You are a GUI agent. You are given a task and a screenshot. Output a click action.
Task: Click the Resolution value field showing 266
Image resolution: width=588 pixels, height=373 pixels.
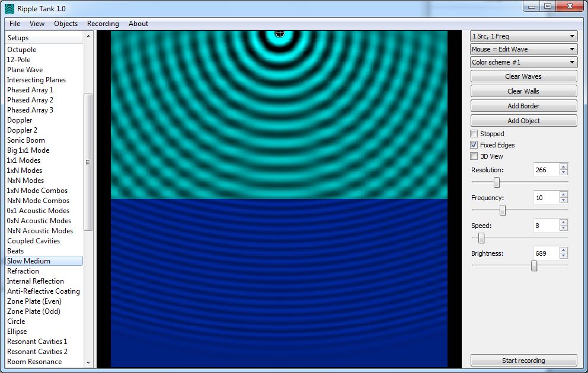click(547, 170)
